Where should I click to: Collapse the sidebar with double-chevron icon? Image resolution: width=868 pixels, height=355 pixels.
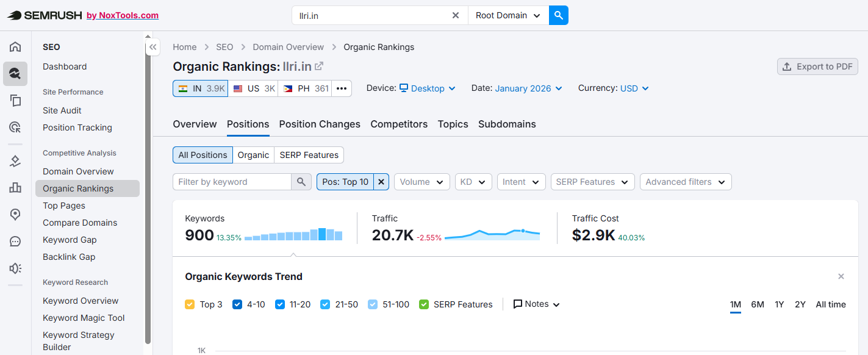coord(153,47)
